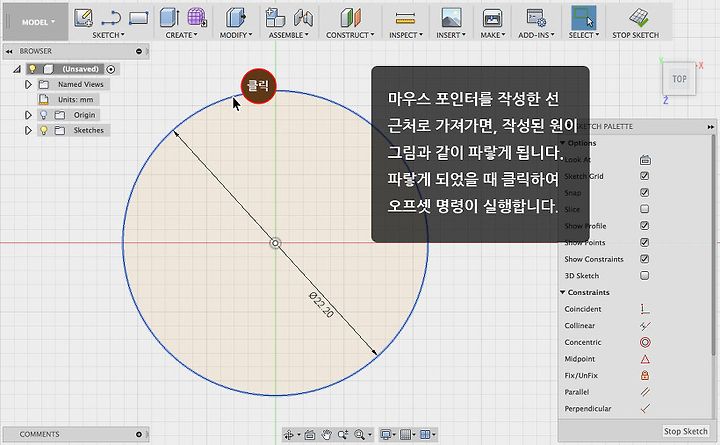Click the Create Form purple icon
The image size is (720, 445).
(197, 17)
